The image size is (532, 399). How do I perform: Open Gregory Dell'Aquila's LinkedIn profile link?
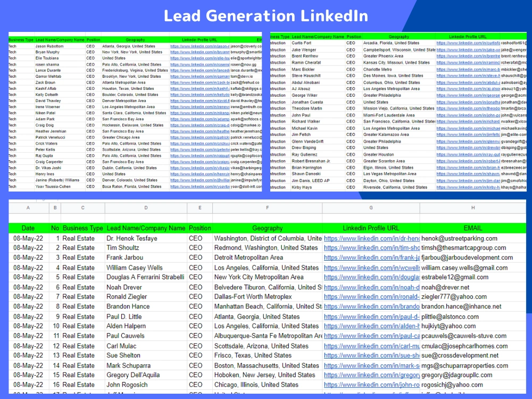coord(371,375)
